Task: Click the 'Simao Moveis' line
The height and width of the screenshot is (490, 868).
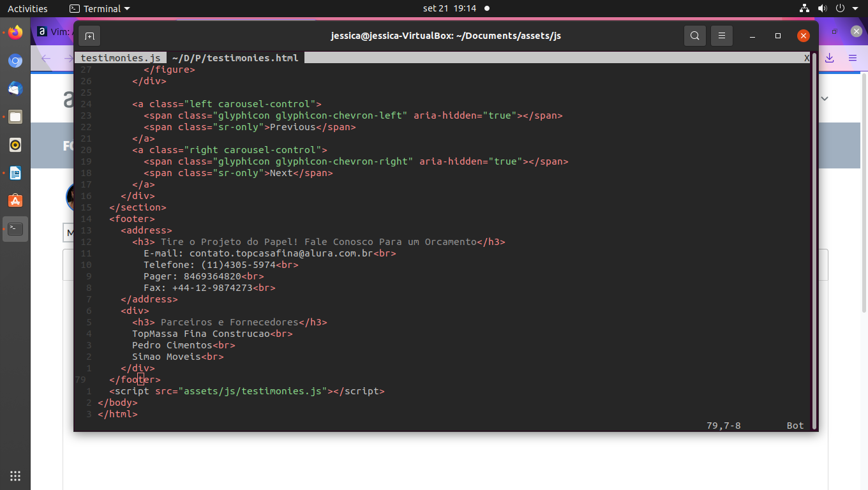Action: [x=166, y=357]
